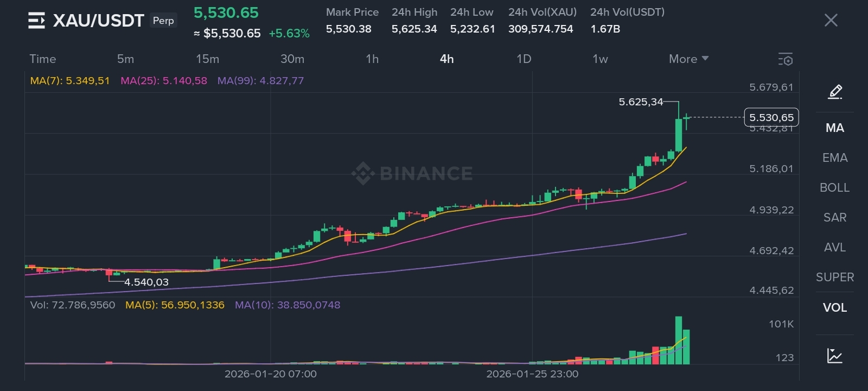Click the 24h Low value 5,232.61
The width and height of the screenshot is (868, 391).
tap(473, 29)
